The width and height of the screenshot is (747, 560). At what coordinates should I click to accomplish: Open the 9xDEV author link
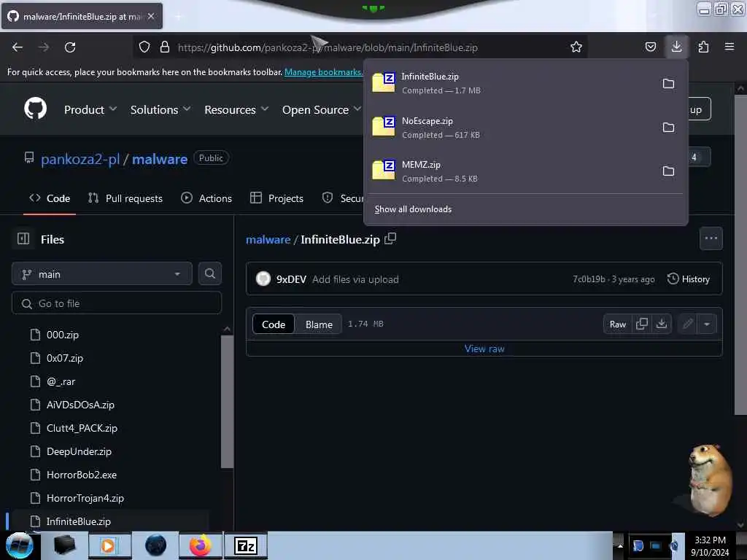click(x=291, y=279)
